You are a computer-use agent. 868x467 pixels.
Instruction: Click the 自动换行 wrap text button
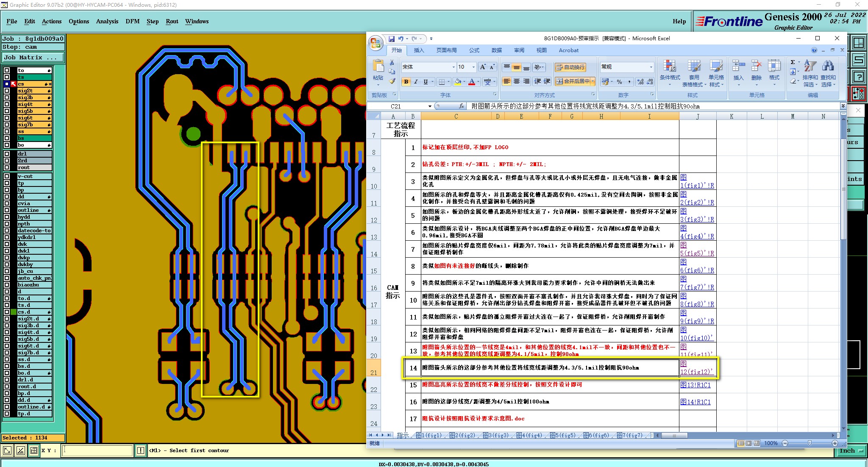[x=570, y=67]
